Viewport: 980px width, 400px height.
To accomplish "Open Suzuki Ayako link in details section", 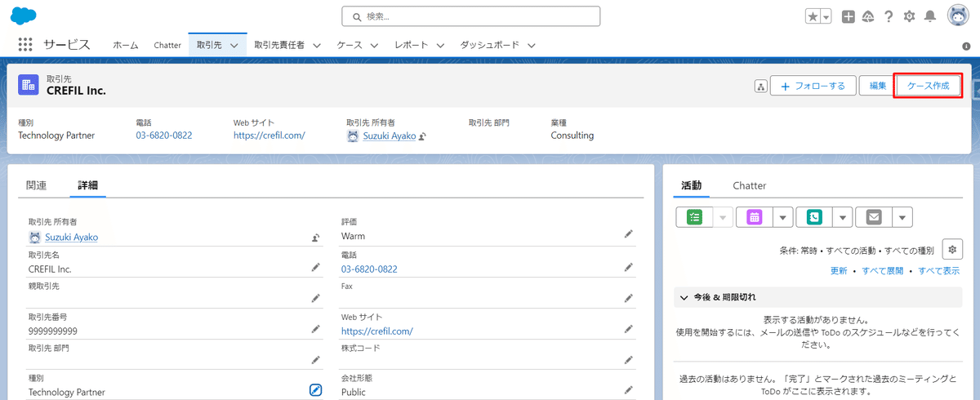I will point(71,238).
